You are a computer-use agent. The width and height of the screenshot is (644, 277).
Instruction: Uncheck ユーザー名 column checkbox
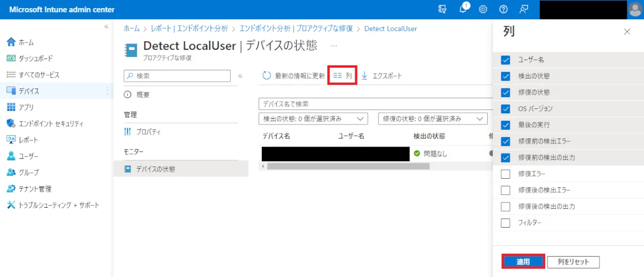[505, 60]
